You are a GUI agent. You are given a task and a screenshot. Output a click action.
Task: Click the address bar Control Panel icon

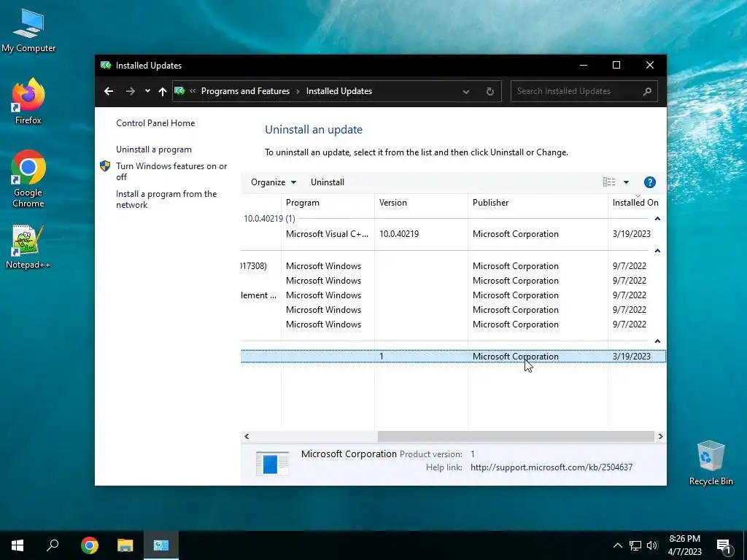[x=179, y=90]
